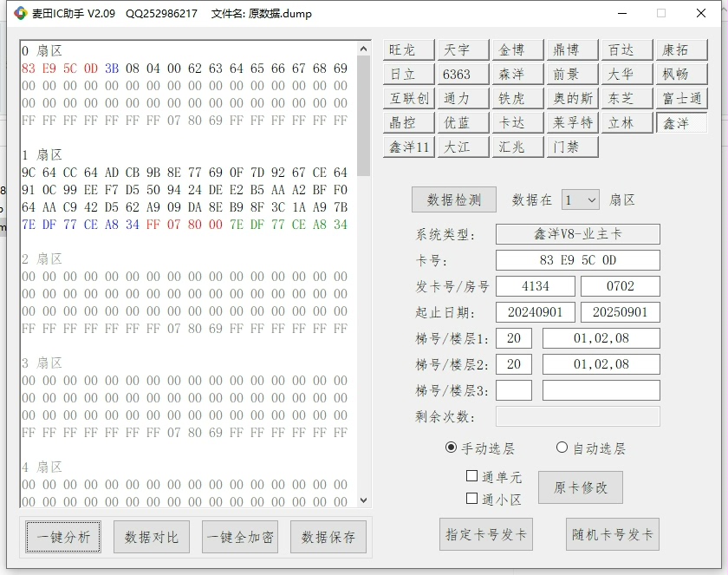Select the 森洋 brand button
This screenshot has height=575, width=728.
pos(517,75)
